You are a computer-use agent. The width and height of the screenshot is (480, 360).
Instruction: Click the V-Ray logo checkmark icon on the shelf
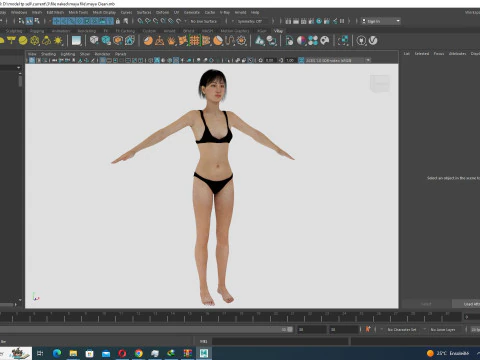click(373, 41)
